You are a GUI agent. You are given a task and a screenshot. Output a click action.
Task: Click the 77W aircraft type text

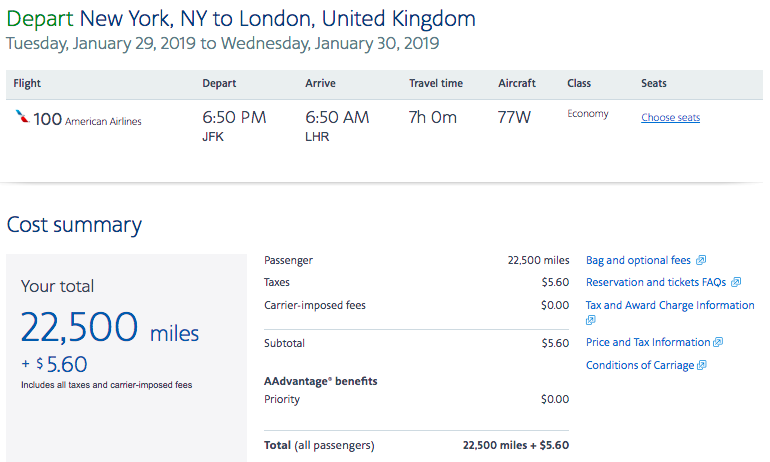(514, 117)
